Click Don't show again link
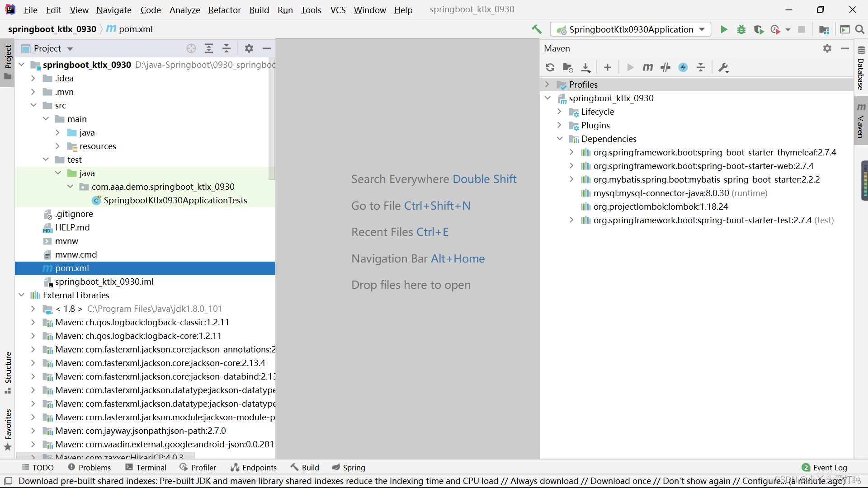This screenshot has height=488, width=868. point(696,481)
